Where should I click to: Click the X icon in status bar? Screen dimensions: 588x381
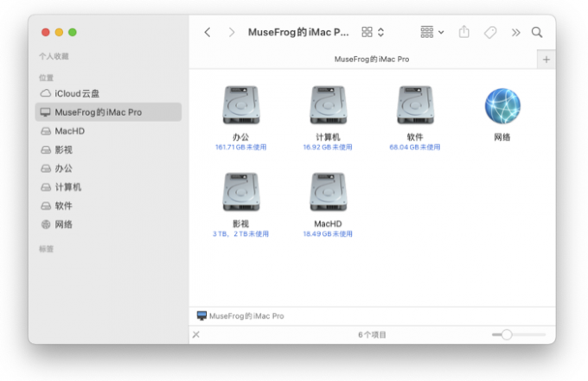pos(196,334)
